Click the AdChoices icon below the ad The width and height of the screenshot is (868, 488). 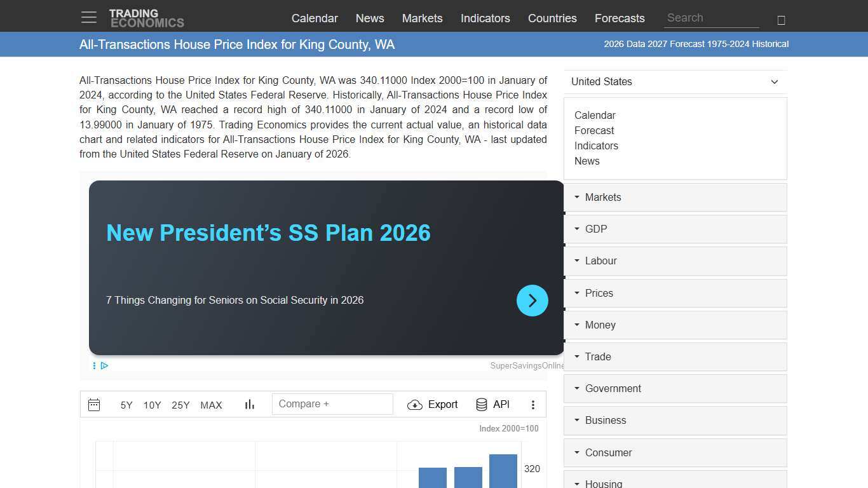[x=104, y=365]
